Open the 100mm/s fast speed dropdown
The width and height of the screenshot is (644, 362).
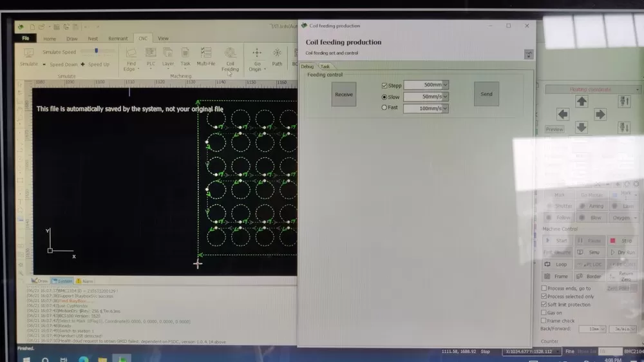click(445, 108)
